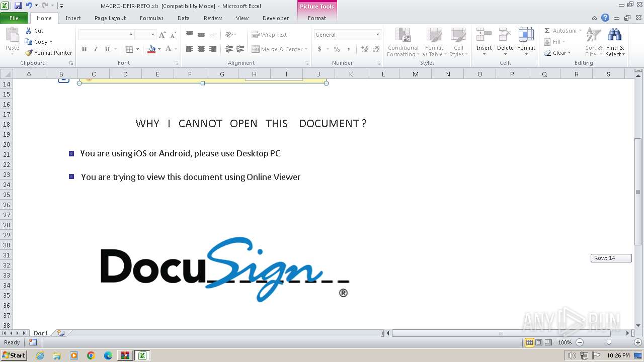The height and width of the screenshot is (362, 644).
Task: Apply the Font Color swatch
Action: 168,49
